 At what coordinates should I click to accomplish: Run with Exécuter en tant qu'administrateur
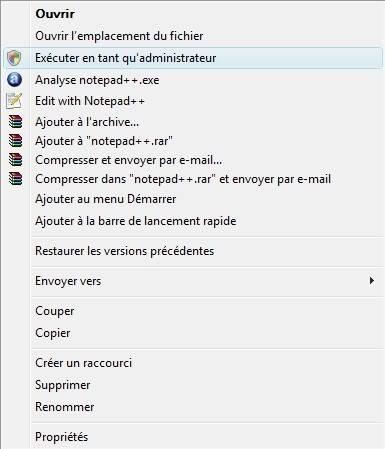tap(192, 58)
